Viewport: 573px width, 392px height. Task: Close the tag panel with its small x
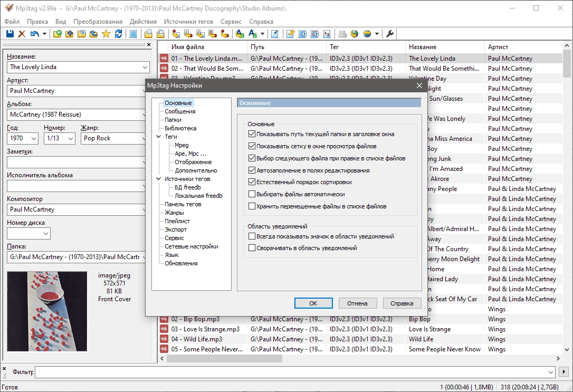click(149, 44)
